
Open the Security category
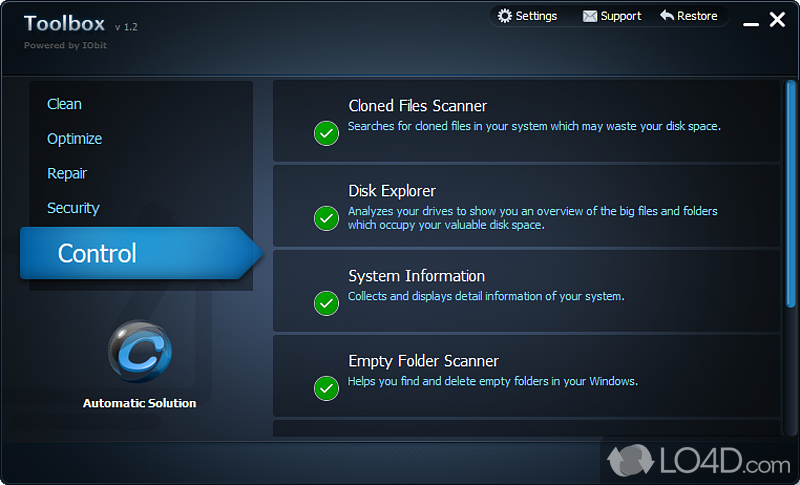(x=73, y=208)
